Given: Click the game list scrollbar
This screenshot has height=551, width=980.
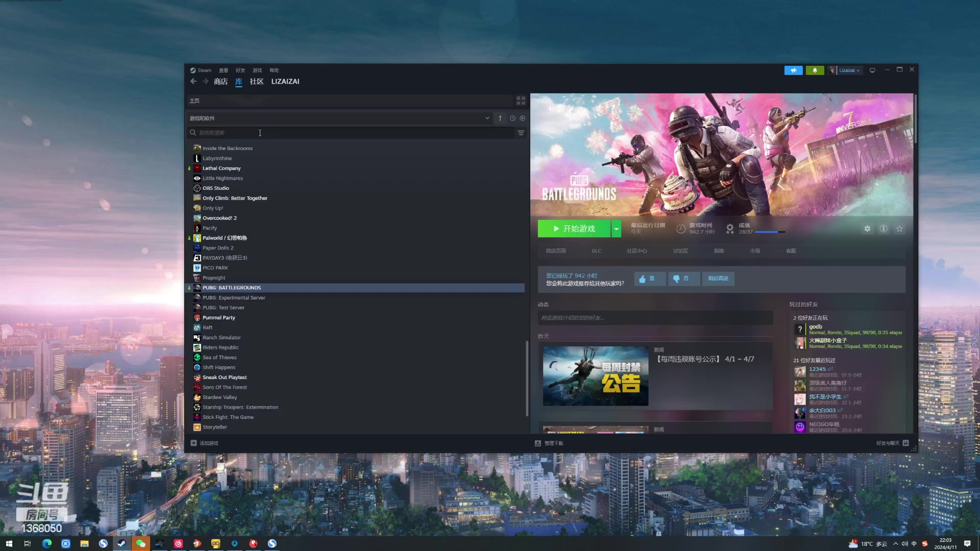Looking at the screenshot, I should [x=527, y=378].
